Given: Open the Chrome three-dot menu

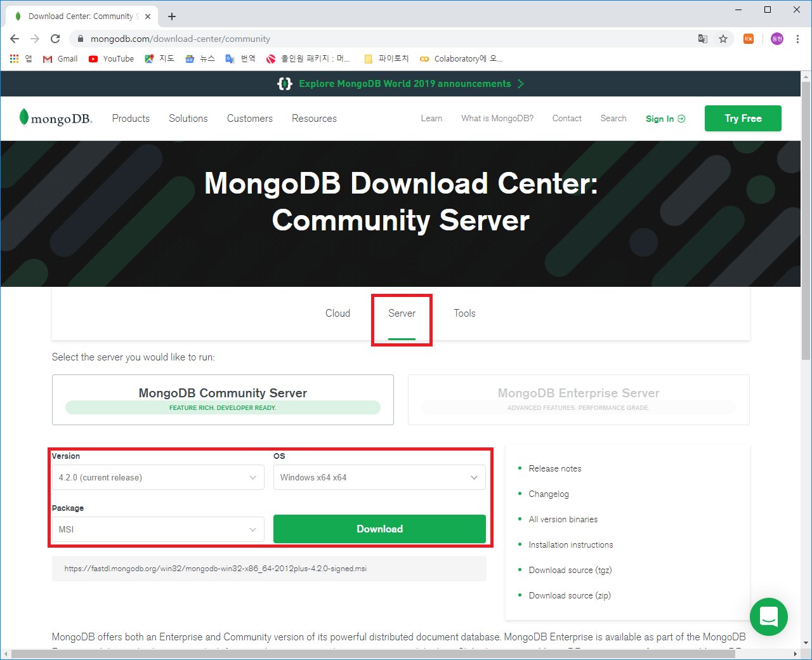Looking at the screenshot, I should (797, 39).
